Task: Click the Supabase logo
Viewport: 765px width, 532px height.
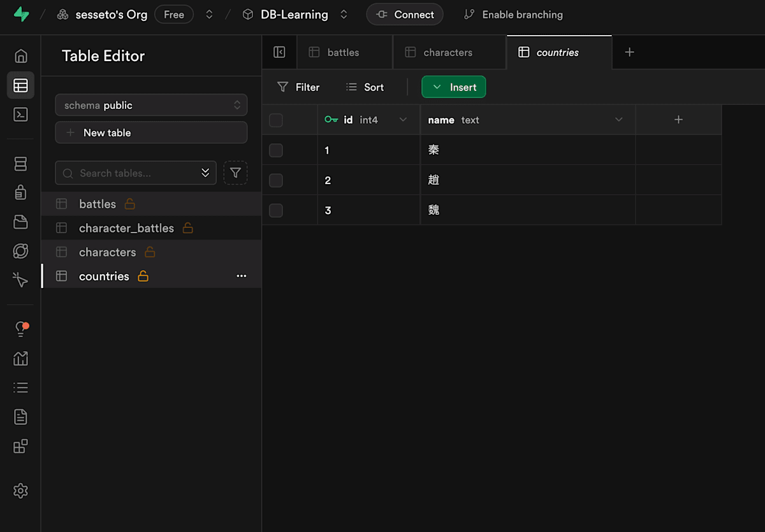Action: 21,14
